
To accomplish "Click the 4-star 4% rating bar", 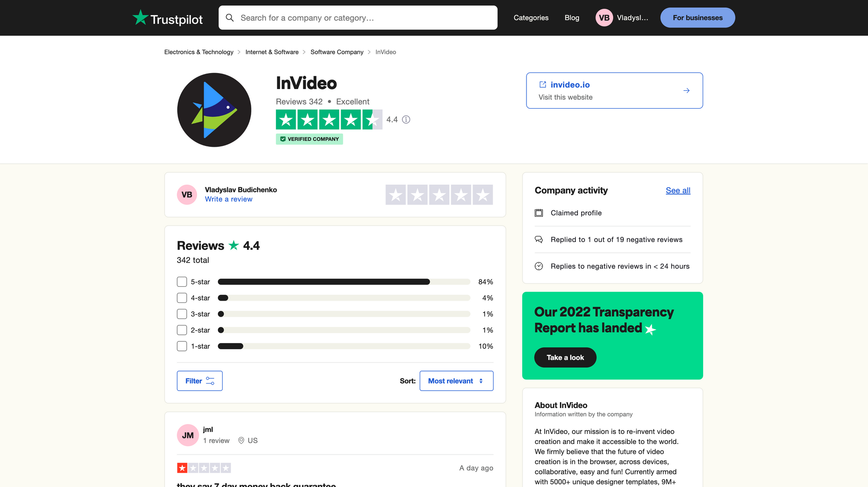I will tap(344, 298).
